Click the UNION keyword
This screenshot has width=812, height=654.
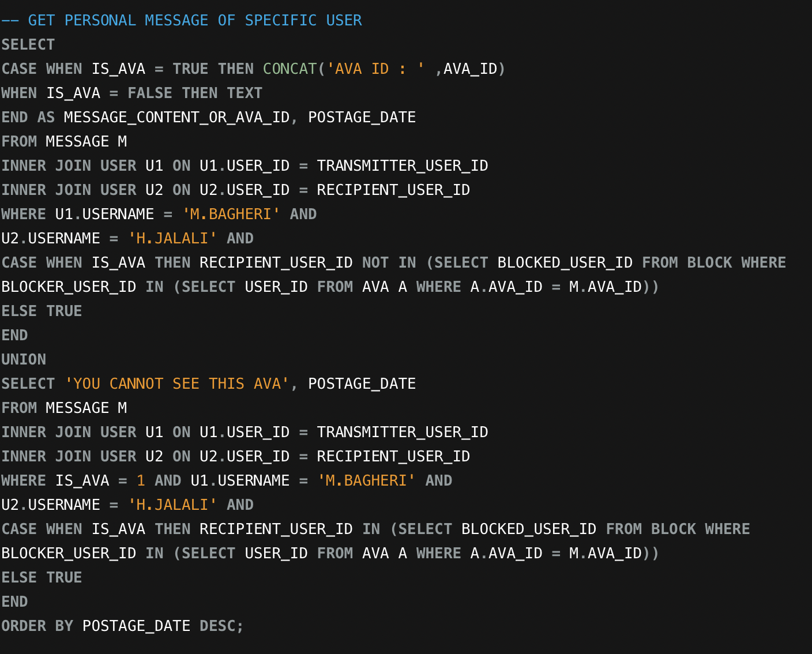click(x=24, y=360)
